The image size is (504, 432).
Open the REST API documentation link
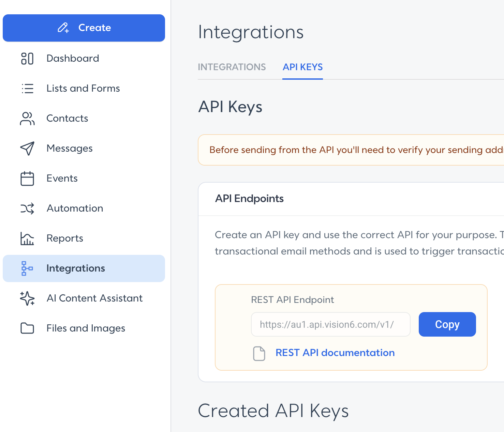[335, 353]
